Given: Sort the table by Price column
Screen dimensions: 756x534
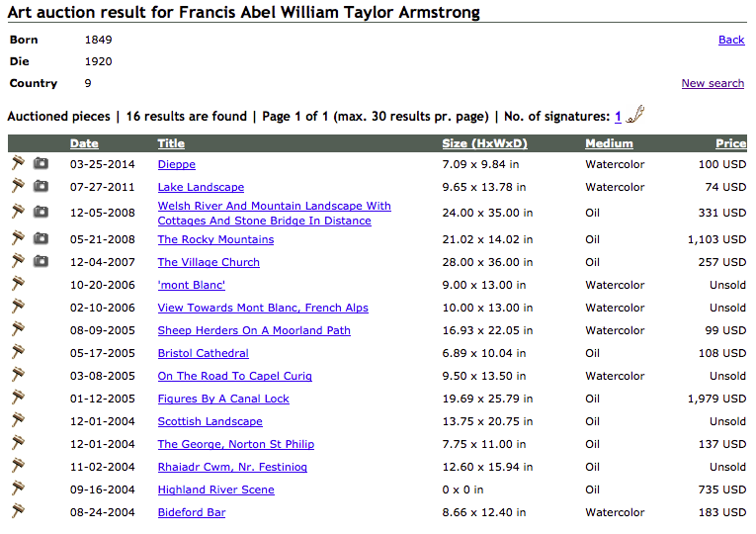Looking at the screenshot, I should click(731, 143).
